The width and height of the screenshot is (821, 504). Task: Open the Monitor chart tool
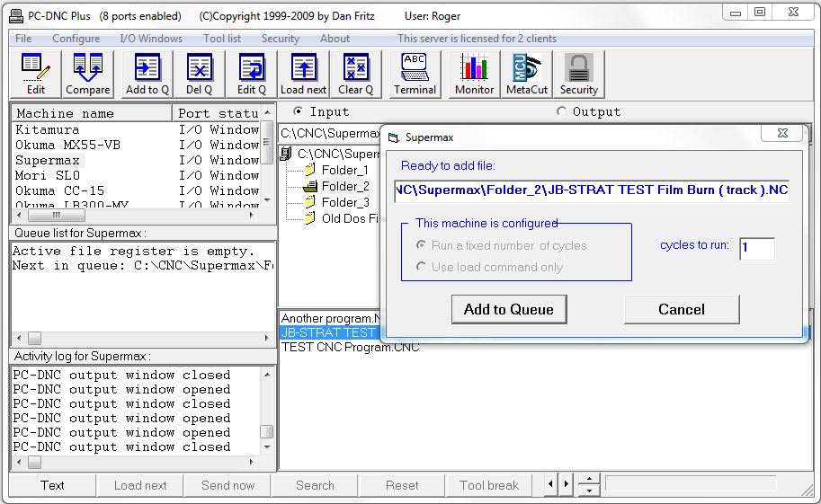click(475, 75)
